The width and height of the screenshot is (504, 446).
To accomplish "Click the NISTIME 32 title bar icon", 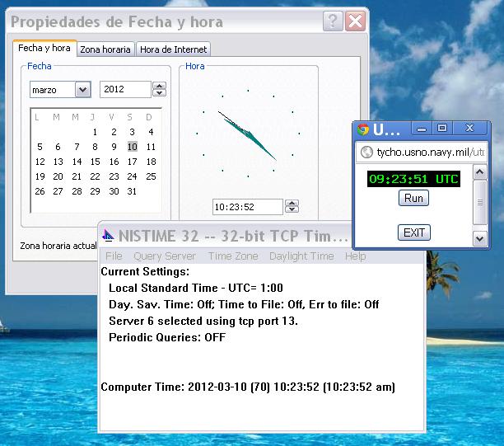I will point(108,236).
